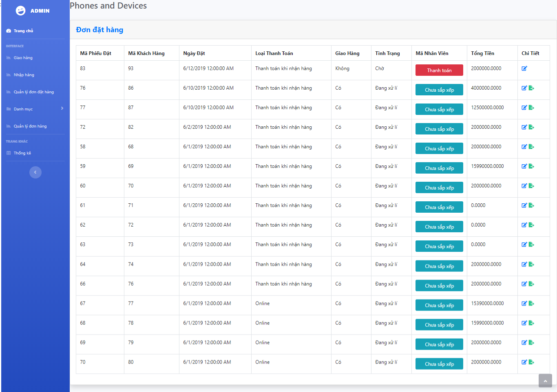
Task: Click green export icon for order 77, customer 87
Action: point(531,108)
